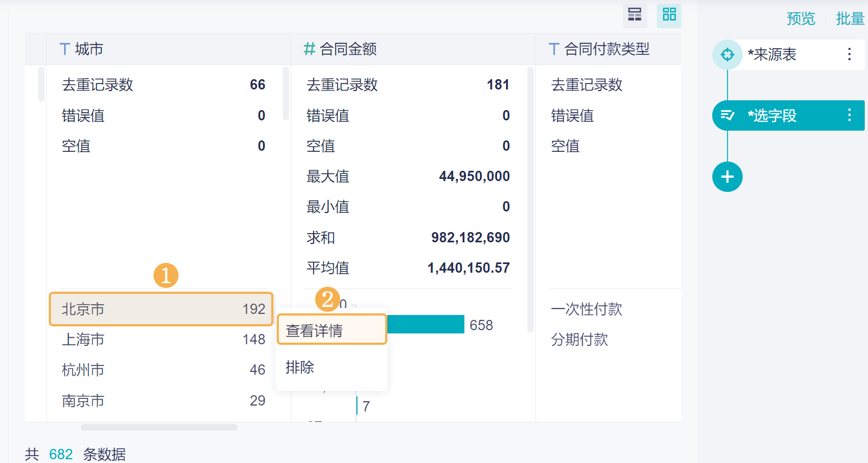Screen dimensions: 868x463
Task: Click the 批量 button
Action: (x=850, y=19)
